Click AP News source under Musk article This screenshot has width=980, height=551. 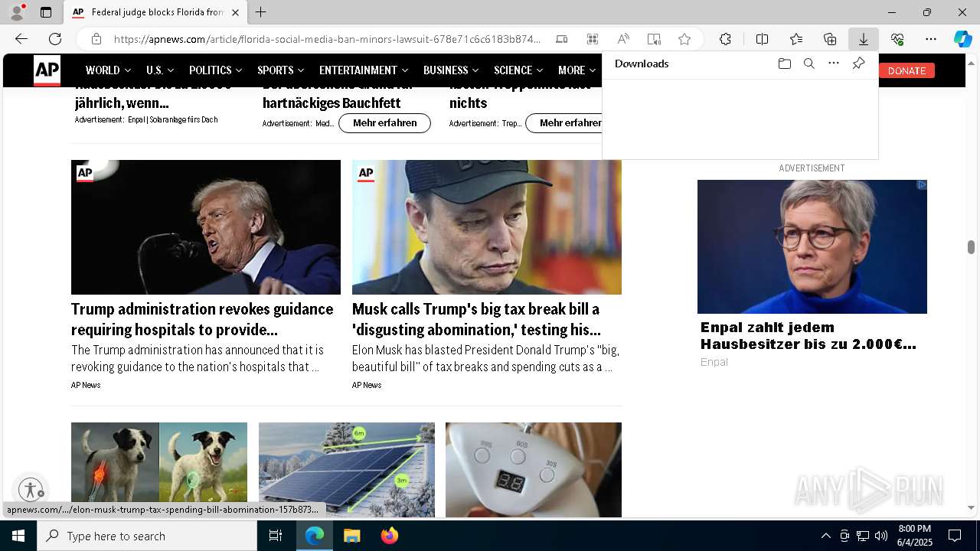click(367, 385)
